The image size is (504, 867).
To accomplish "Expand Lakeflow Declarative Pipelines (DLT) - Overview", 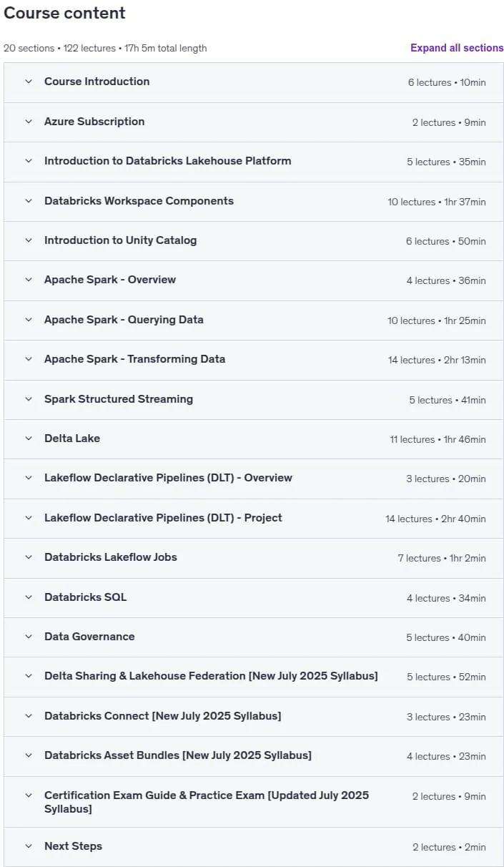I will pos(254,479).
